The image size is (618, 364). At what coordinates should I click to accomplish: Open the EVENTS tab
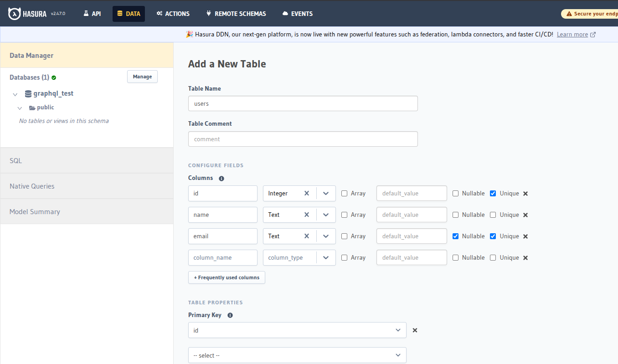point(297,14)
